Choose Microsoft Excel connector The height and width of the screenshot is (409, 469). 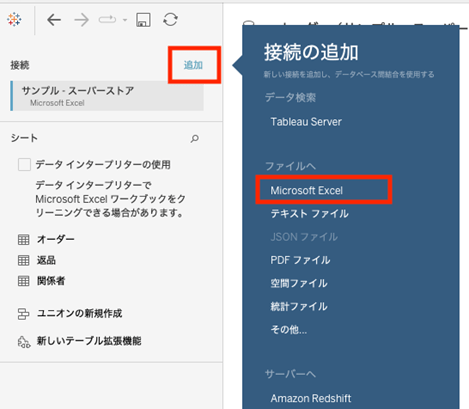[x=306, y=190]
